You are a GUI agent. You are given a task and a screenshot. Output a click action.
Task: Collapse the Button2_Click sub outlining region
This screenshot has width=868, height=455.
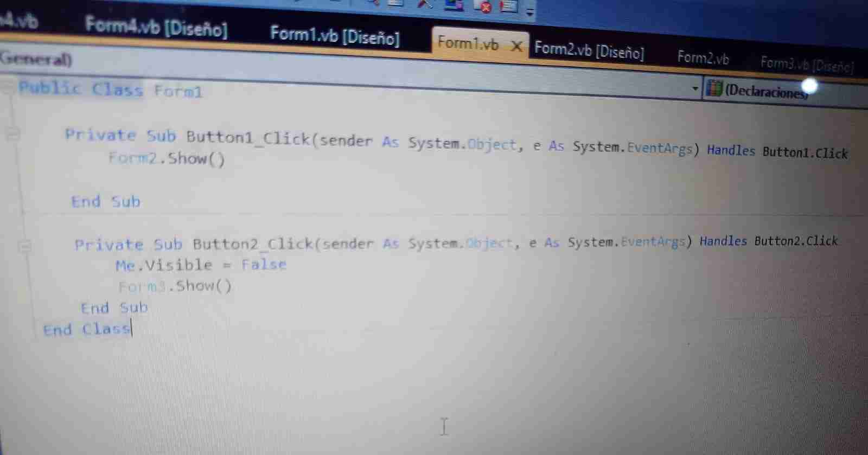click(24, 247)
